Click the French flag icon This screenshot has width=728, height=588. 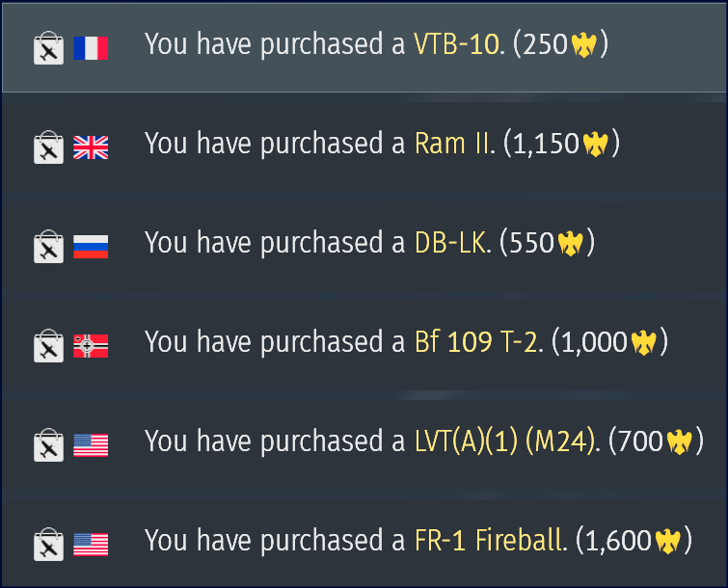(x=91, y=48)
